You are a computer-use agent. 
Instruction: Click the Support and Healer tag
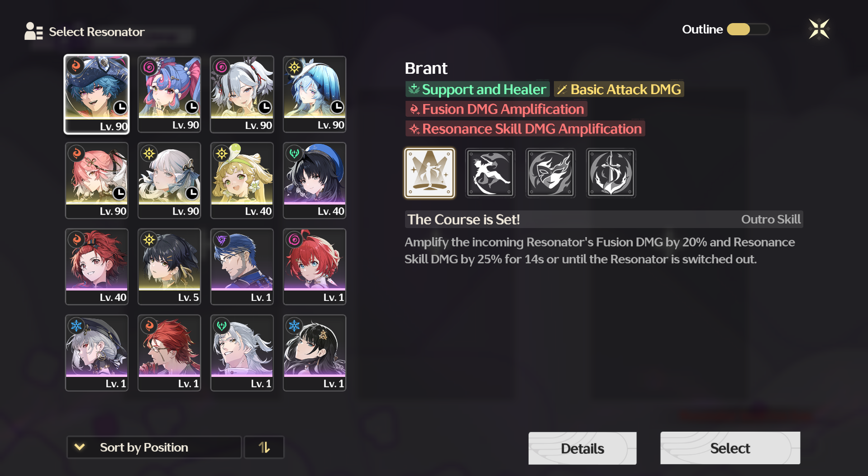coord(477,89)
